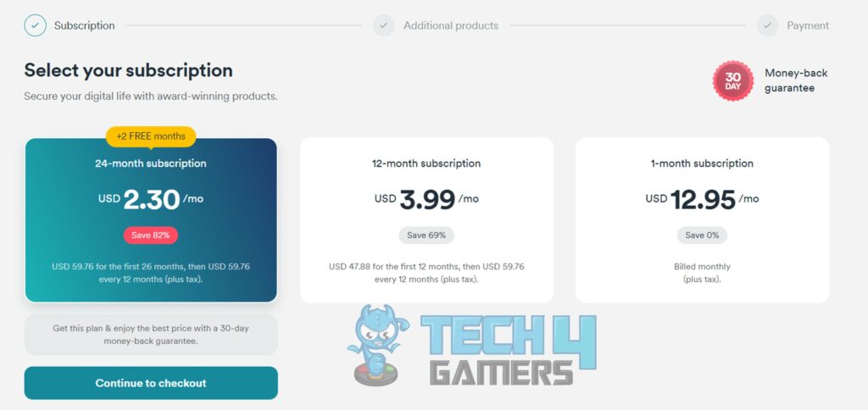
Task: Click the USD 12.95 per month price
Action: click(x=702, y=199)
